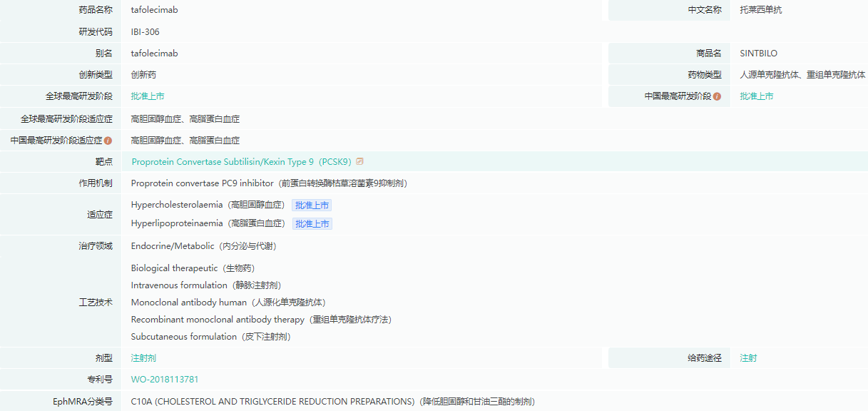868x411 pixels.
Task: Click the EphMRA分类号 field label
Action: [83, 402]
